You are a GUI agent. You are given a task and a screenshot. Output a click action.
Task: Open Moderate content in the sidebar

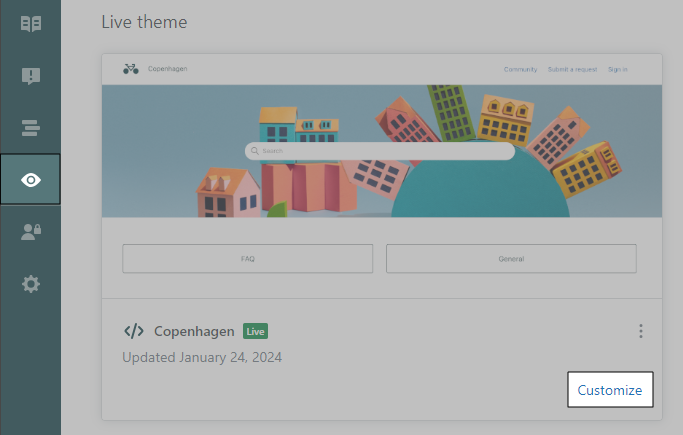click(30, 76)
